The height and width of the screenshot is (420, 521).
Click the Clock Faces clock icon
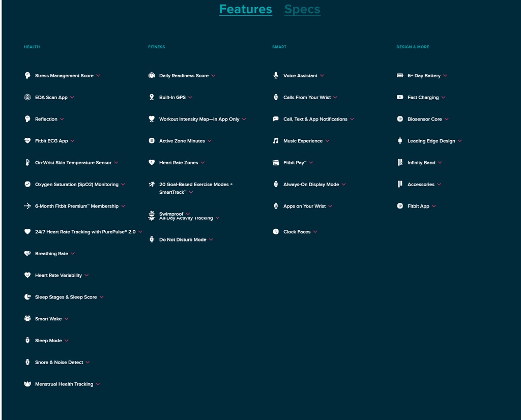[276, 231]
